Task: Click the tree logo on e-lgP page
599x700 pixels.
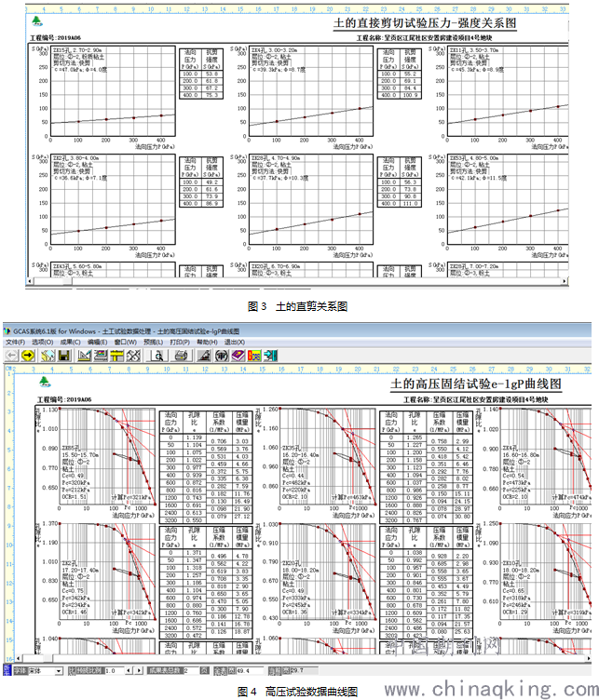Action: (x=45, y=382)
